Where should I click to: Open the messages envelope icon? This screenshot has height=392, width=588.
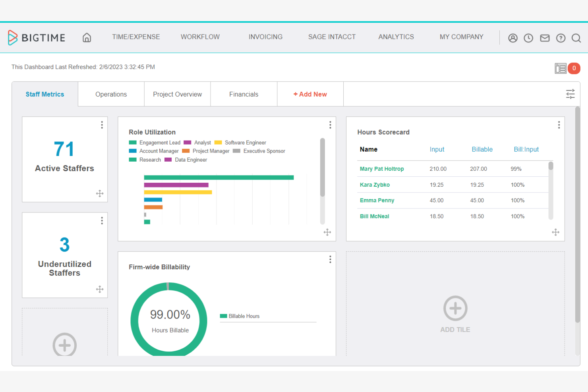pos(545,38)
